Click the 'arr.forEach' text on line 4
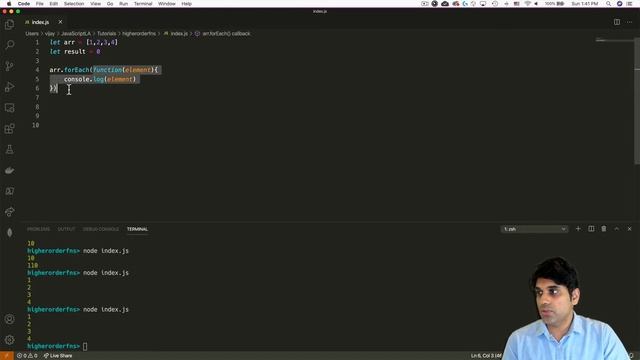The image size is (640, 360). point(69,70)
